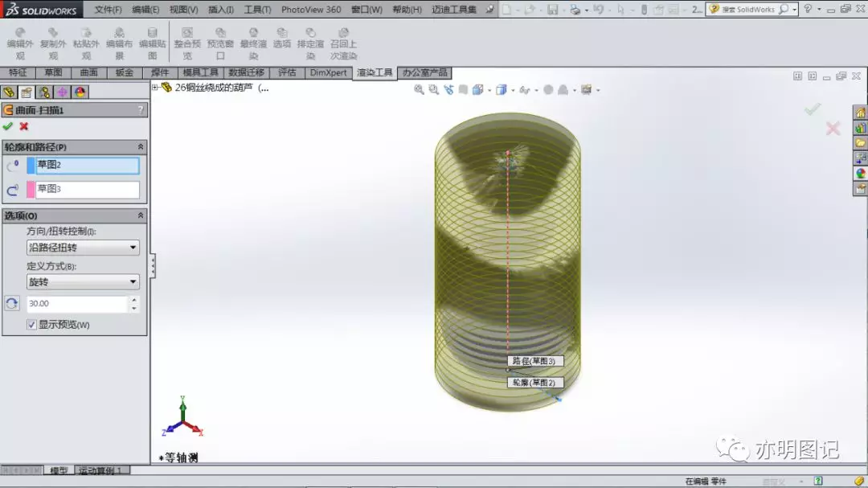Screen dimensions: 868x488
Task: Click the panel collapse handle on splitter
Action: coord(153,266)
